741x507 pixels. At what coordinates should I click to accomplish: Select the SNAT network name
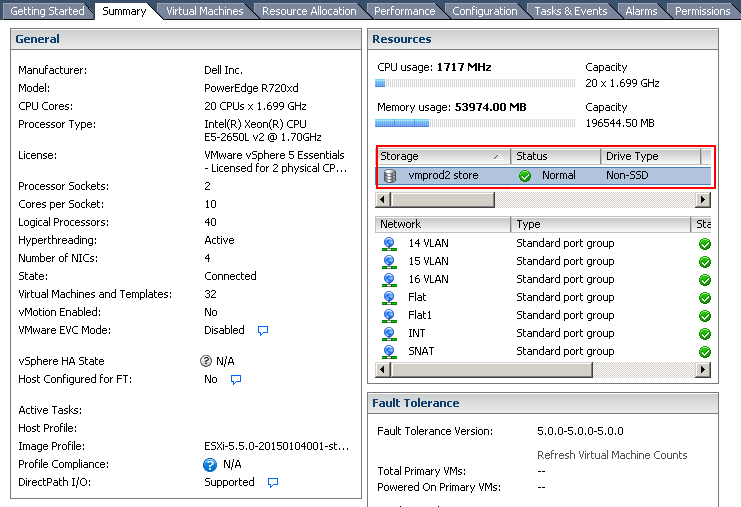click(x=421, y=352)
